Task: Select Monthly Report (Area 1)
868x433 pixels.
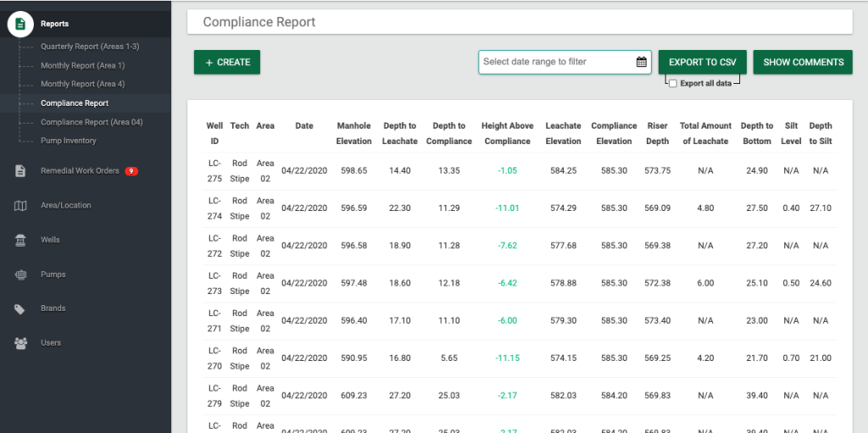Action: (82, 65)
